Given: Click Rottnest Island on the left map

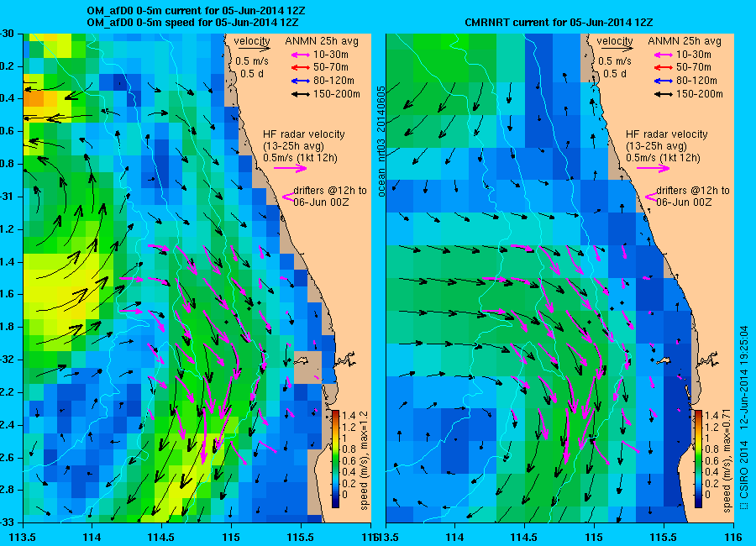Looking at the screenshot, I should pyautogui.click(x=302, y=360).
